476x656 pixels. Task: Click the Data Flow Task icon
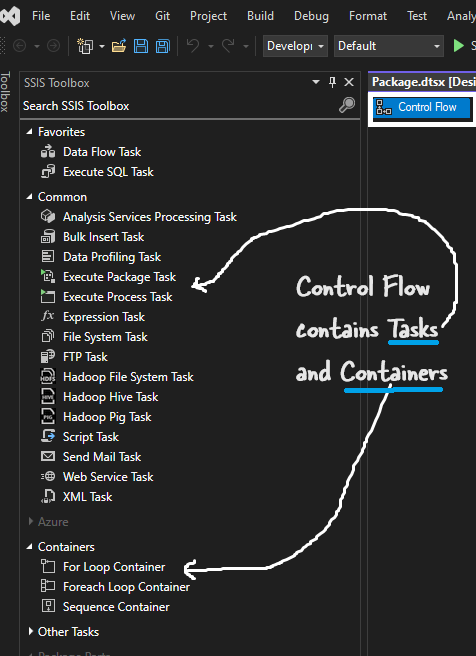point(48,151)
